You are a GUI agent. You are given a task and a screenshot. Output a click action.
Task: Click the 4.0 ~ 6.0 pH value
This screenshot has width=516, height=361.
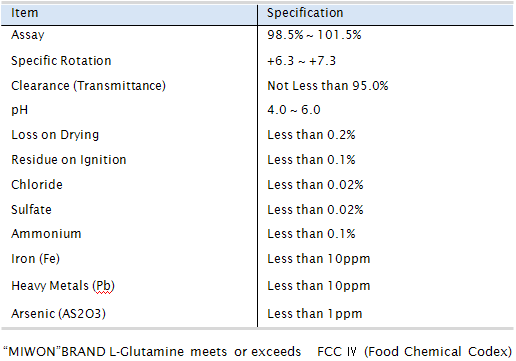(x=294, y=110)
